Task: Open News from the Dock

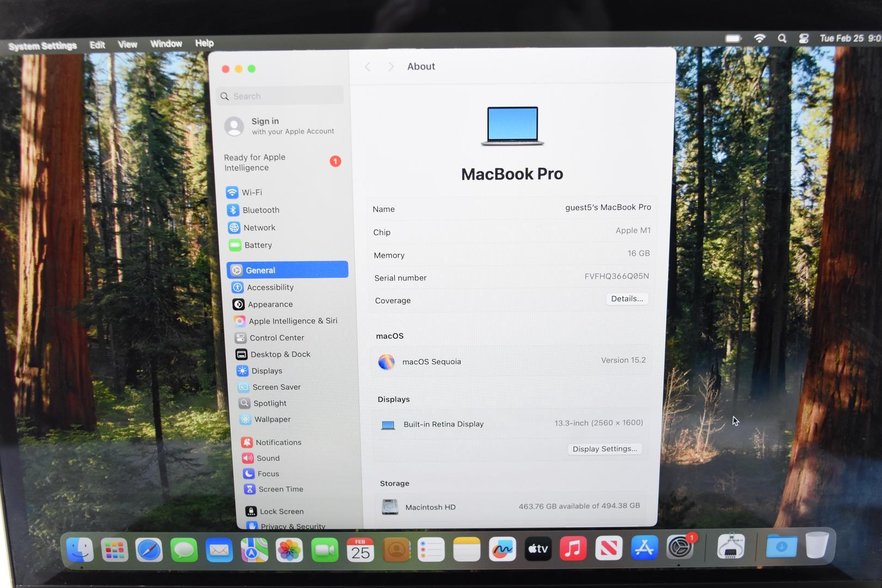Action: point(609,548)
